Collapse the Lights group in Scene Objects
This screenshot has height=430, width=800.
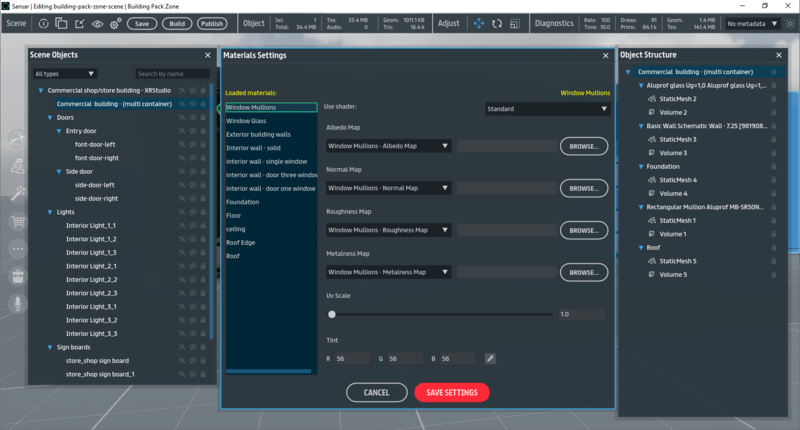pos(39,212)
